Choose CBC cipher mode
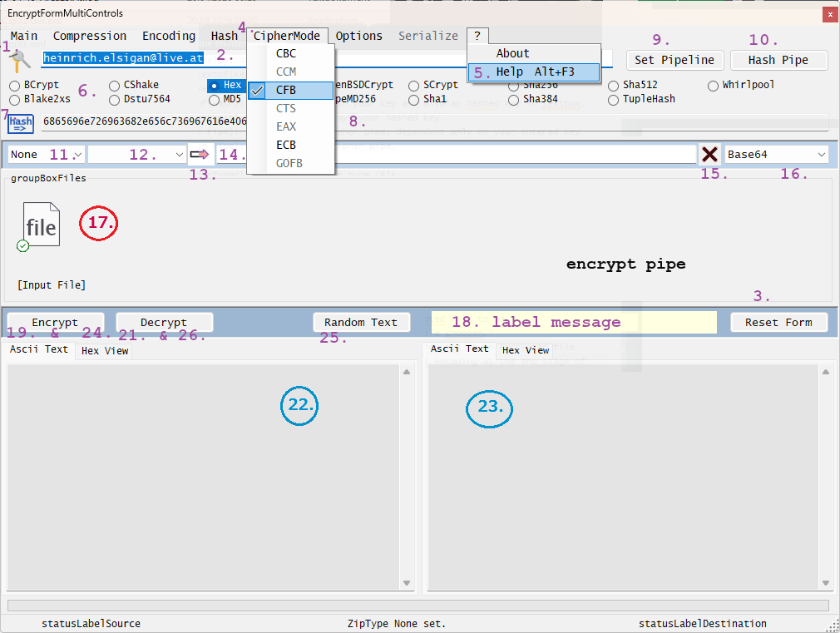 click(x=291, y=53)
